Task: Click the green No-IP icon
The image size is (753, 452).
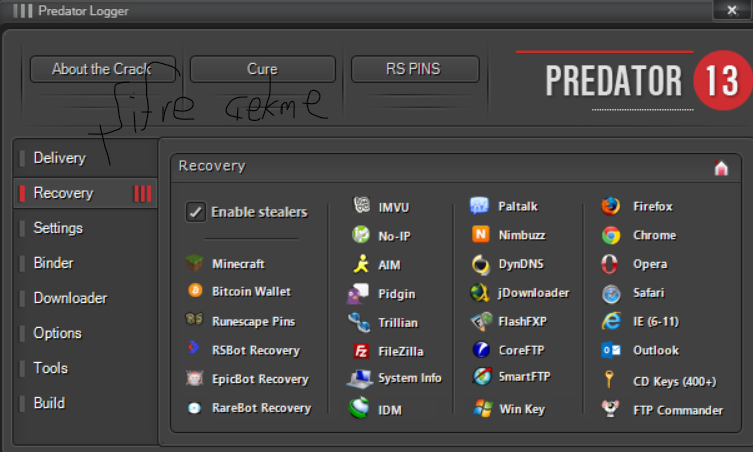Action: [x=361, y=234]
